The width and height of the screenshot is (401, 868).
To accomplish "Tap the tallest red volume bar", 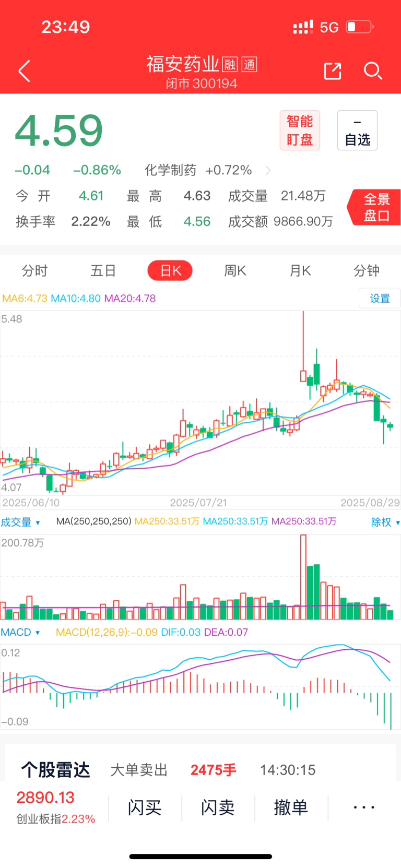I will click(303, 577).
